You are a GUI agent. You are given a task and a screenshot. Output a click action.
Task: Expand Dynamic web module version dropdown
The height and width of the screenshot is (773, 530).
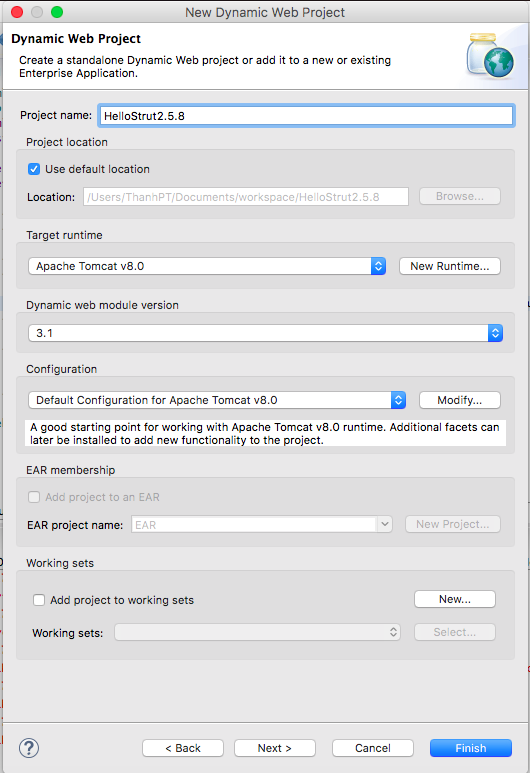pyautogui.click(x=495, y=333)
